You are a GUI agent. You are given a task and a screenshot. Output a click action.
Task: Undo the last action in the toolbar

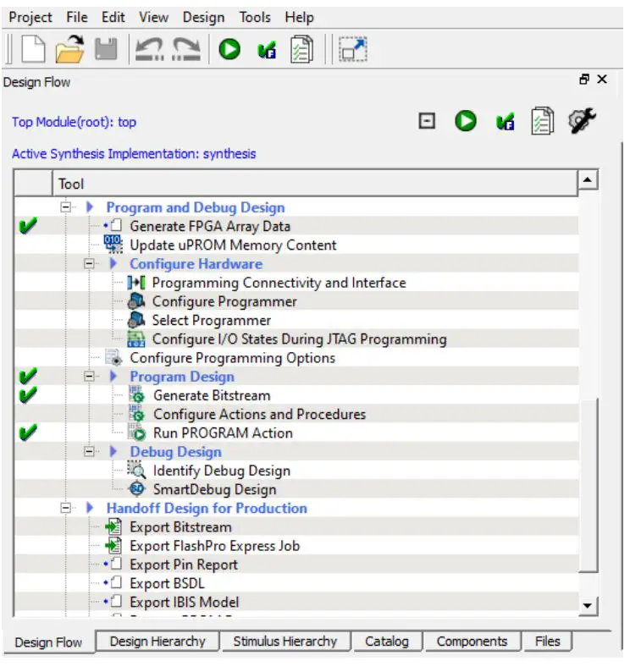click(149, 49)
